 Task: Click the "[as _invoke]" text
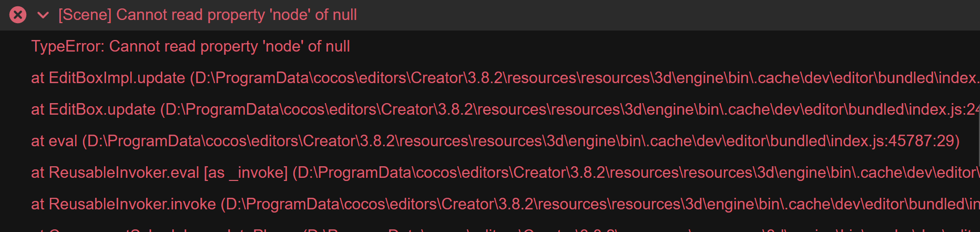pyautogui.click(x=246, y=173)
